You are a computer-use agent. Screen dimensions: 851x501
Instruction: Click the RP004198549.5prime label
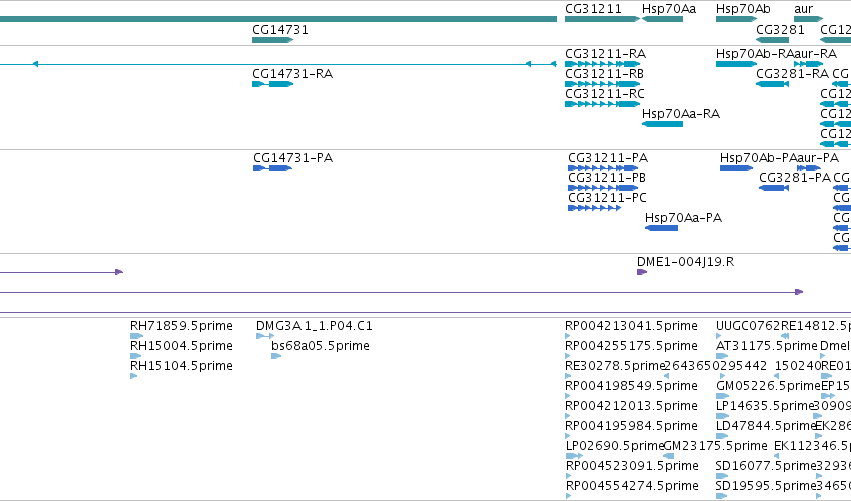(x=631, y=386)
